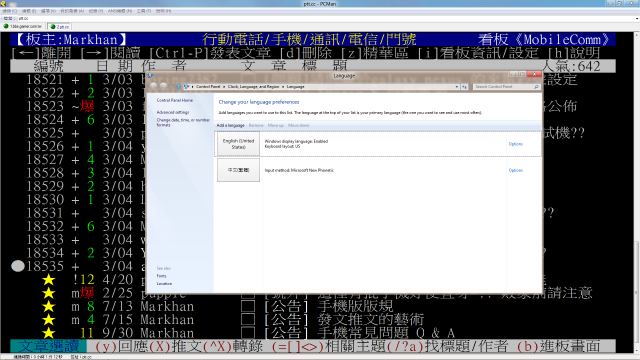Click the Forward arrow in Language window
The width and height of the screenshot is (640, 360).
164,87
